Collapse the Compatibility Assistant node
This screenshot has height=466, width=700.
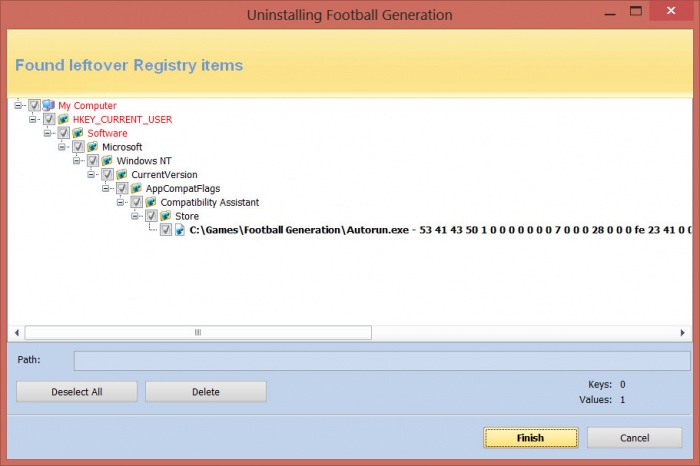click(x=121, y=202)
